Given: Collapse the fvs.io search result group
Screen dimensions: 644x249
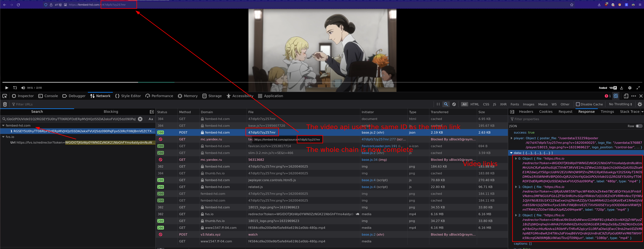Looking at the screenshot, I should pos(3,137).
